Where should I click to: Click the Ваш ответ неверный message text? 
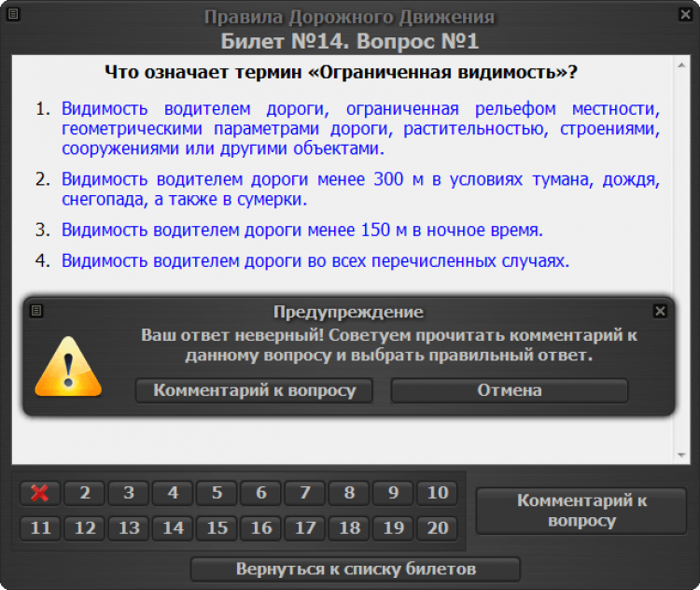[x=389, y=345]
